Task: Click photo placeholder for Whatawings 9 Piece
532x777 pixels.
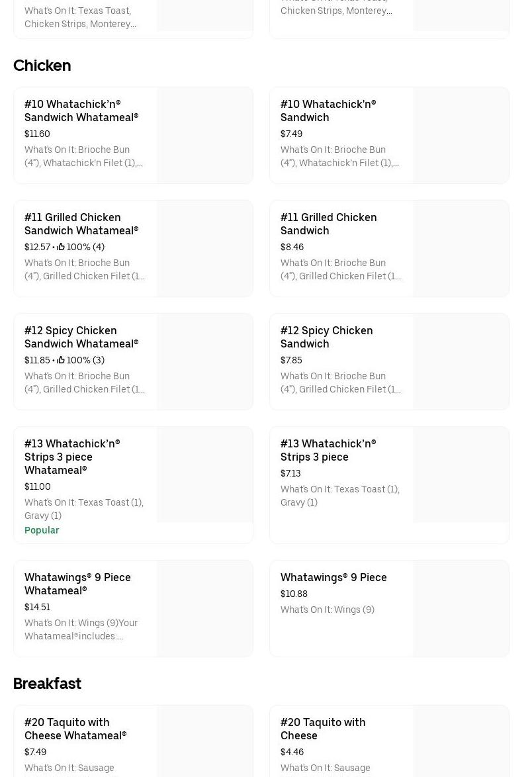Action: point(461,609)
